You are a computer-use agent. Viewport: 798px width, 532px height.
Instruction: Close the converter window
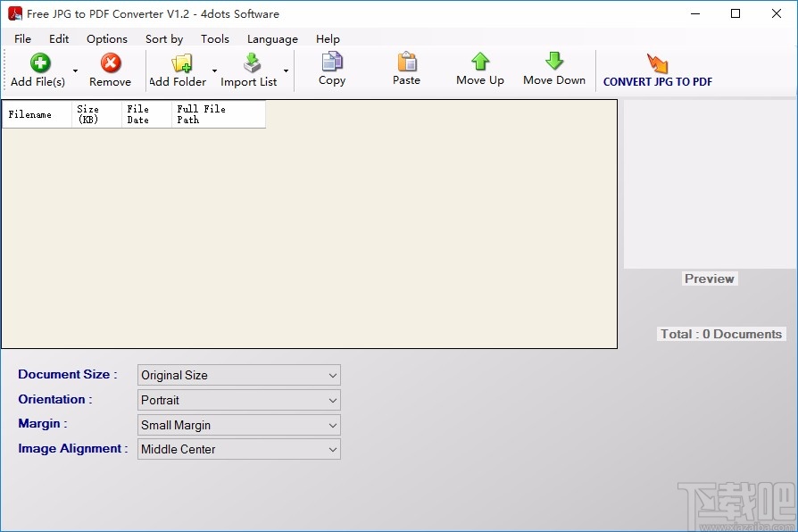(x=776, y=13)
